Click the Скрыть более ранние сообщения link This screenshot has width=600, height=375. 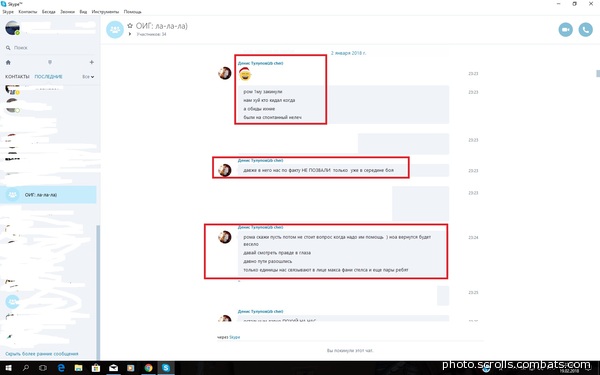42,354
